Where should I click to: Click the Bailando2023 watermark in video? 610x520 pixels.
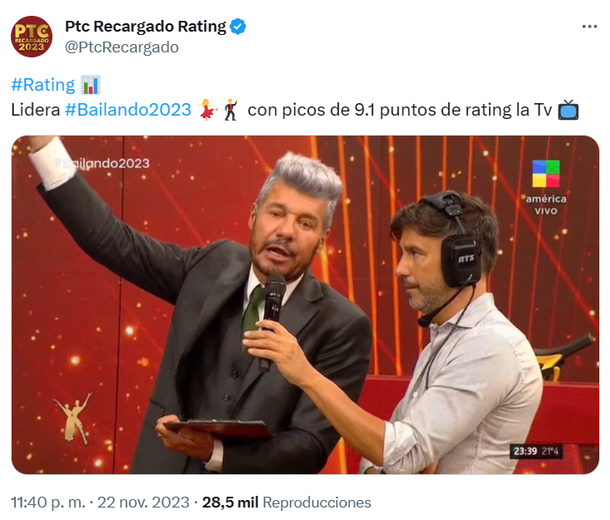point(101,163)
